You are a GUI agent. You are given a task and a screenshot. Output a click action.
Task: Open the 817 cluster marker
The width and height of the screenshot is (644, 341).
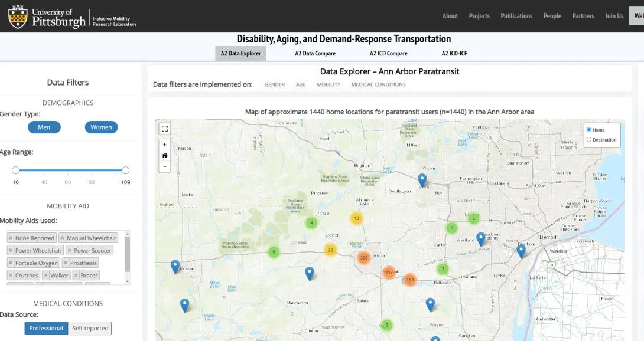click(389, 272)
